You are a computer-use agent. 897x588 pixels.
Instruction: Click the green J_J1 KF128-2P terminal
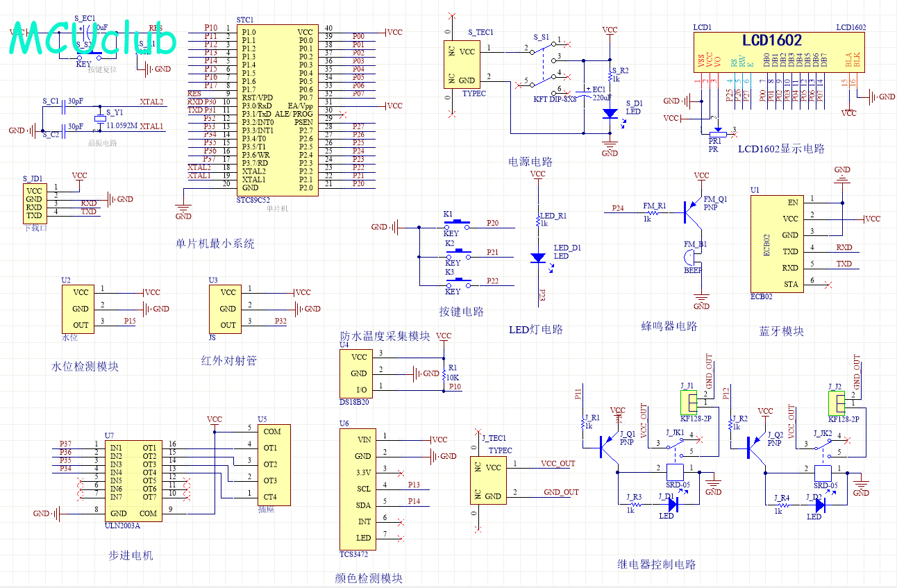[x=689, y=401]
